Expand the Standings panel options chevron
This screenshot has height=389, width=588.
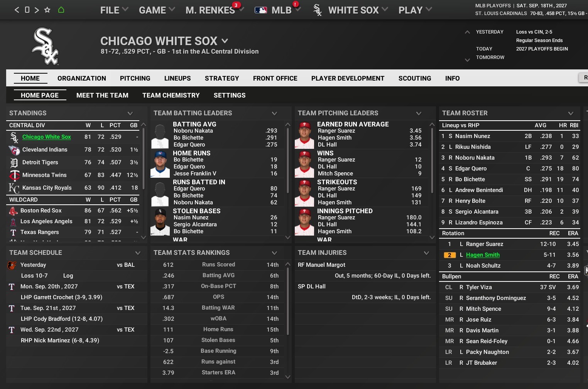tap(130, 113)
